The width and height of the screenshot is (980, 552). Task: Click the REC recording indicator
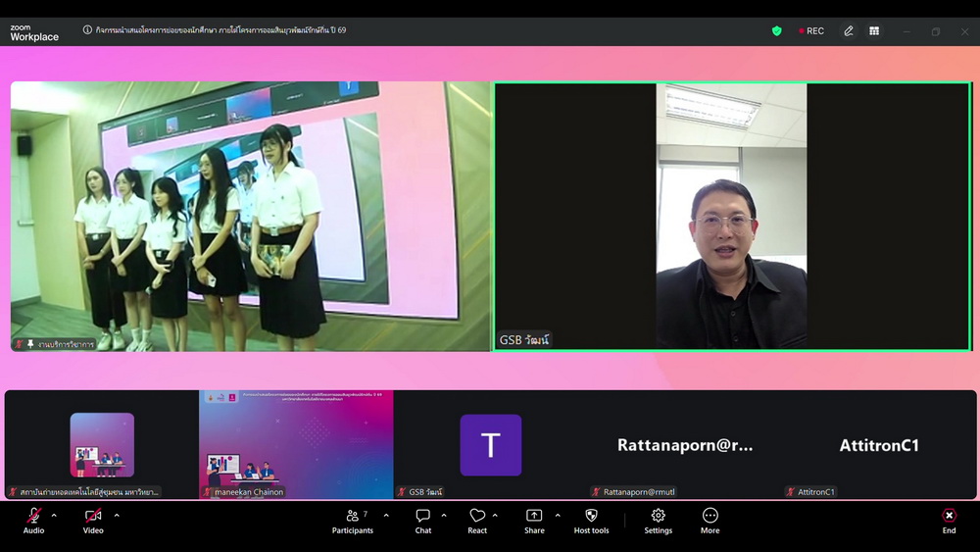tap(811, 31)
